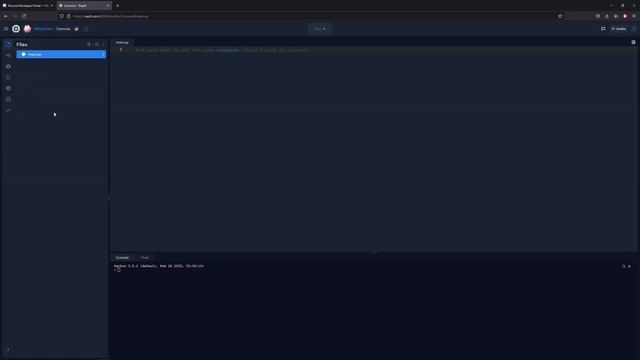
Task: Click the history icon beside the repl name
Action: click(x=86, y=29)
